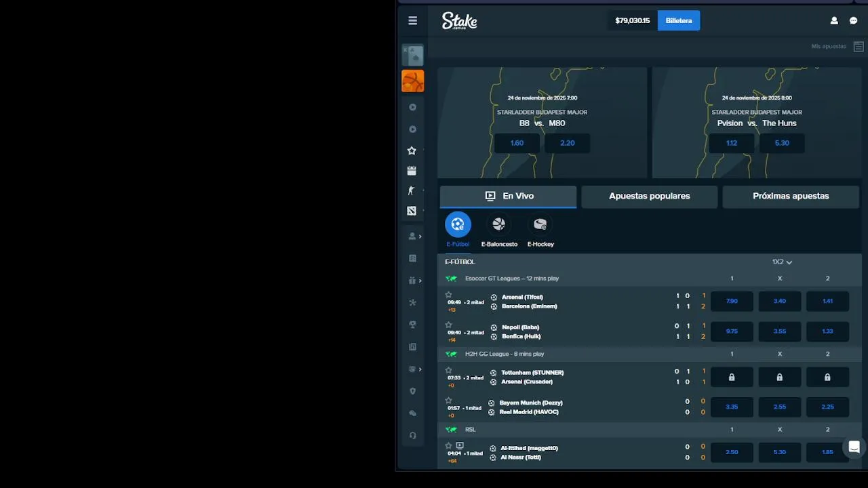Image resolution: width=868 pixels, height=488 pixels.
Task: Open the 1X2 market dropdown
Action: (x=782, y=262)
